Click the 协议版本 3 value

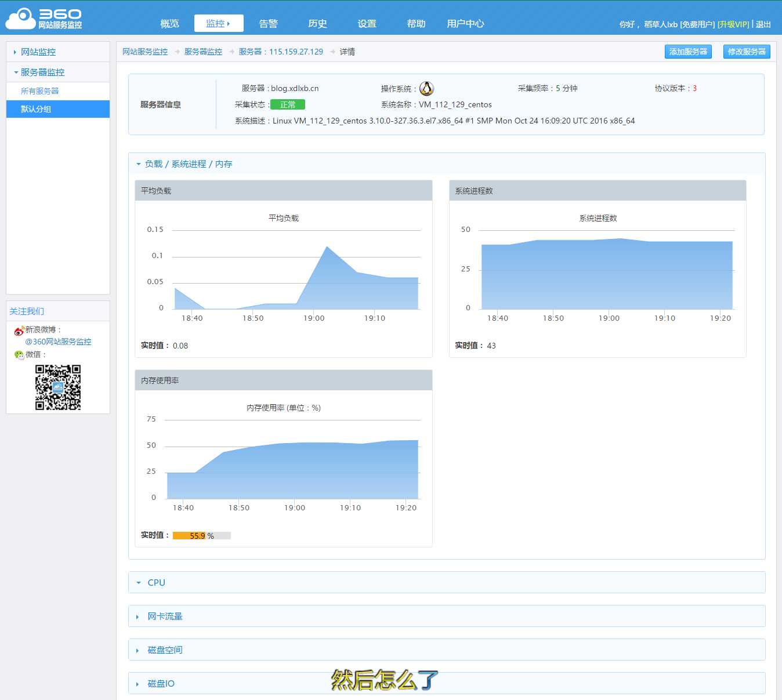[694, 88]
